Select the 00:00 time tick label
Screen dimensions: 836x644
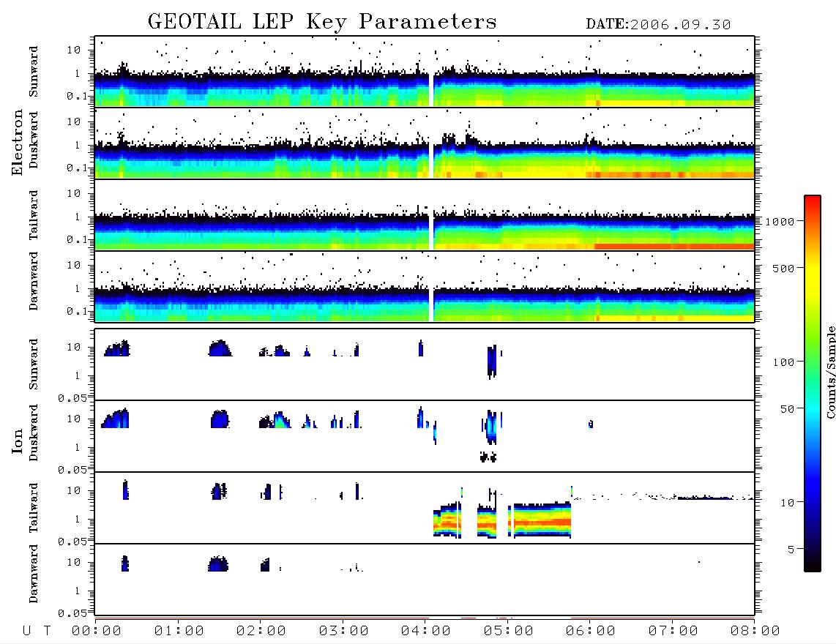[x=97, y=632]
